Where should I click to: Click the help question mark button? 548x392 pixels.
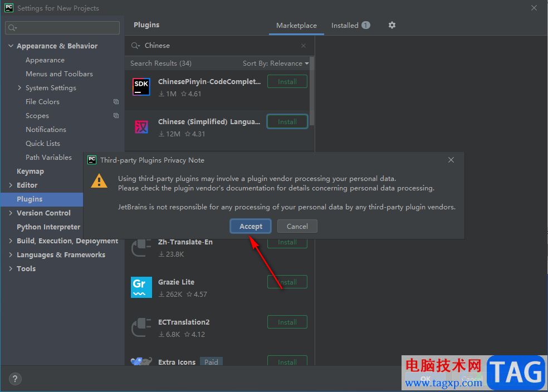[15, 379]
